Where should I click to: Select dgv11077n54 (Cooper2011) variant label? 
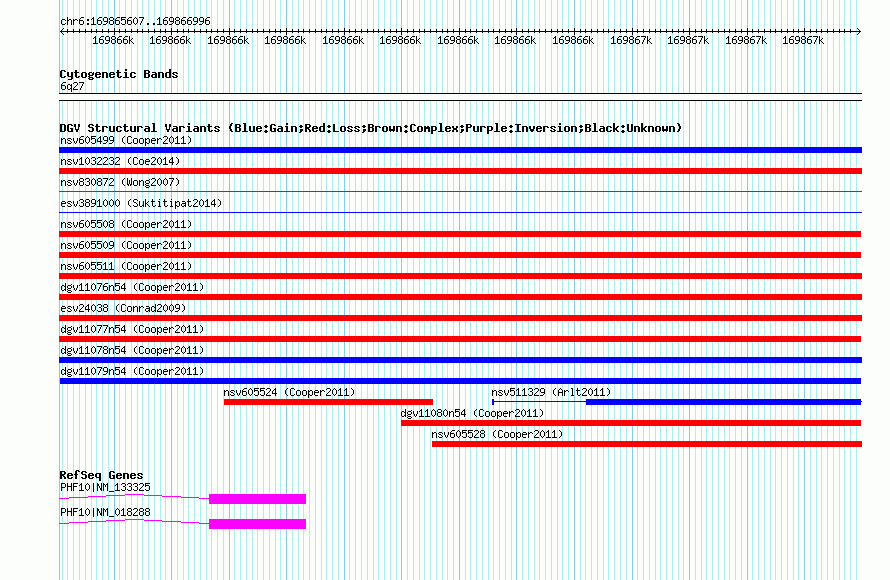point(132,329)
